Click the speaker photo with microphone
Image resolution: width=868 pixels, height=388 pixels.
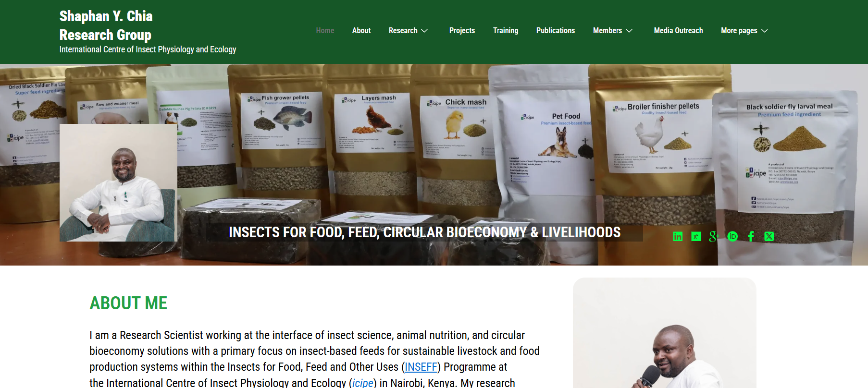[x=664, y=333]
